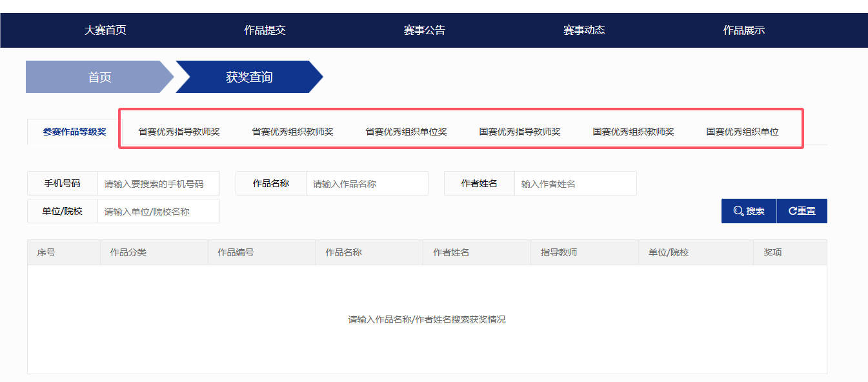
Task: Click the 重置 button to reset filters
Action: click(803, 210)
